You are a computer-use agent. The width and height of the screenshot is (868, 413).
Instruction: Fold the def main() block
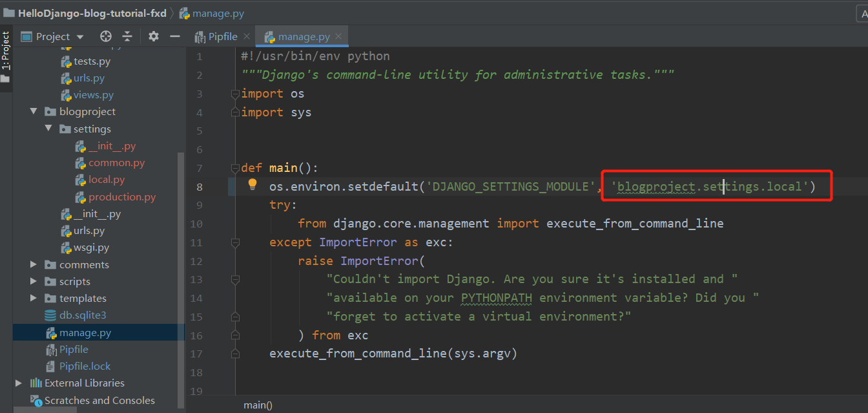(x=235, y=168)
